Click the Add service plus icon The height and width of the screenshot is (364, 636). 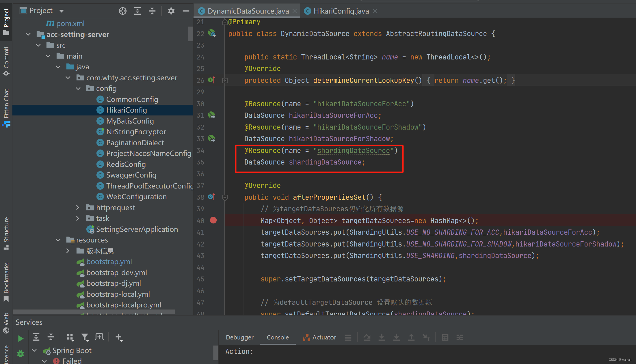click(119, 337)
